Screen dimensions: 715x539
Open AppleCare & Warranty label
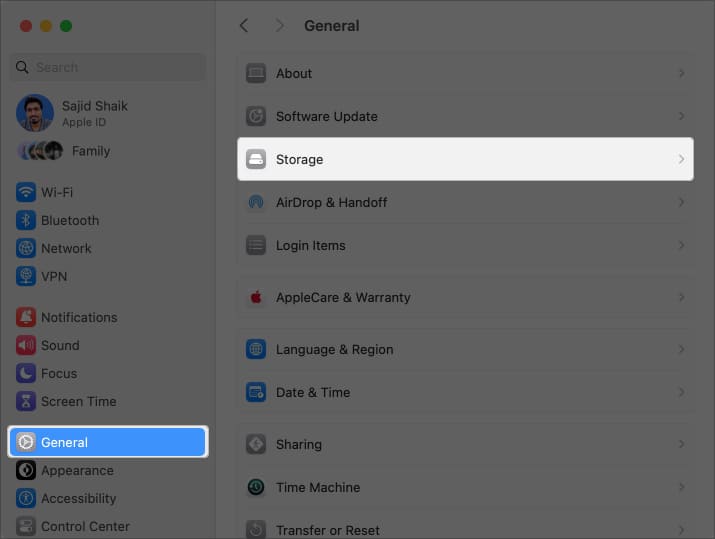point(343,297)
